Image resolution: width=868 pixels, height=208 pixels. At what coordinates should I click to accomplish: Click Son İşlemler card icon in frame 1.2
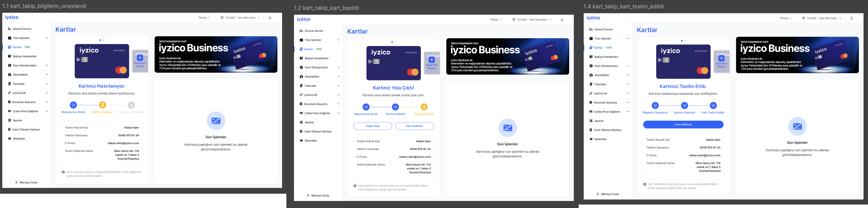[x=508, y=128]
